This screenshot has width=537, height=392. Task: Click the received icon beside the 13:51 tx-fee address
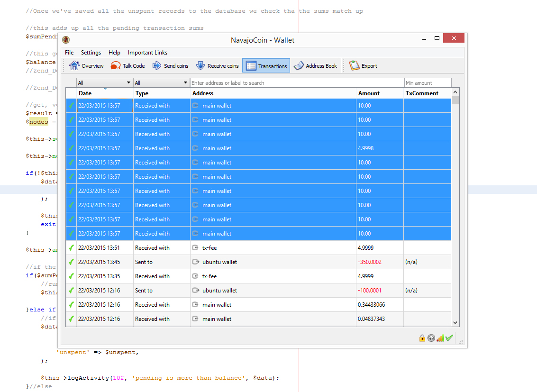click(x=195, y=248)
